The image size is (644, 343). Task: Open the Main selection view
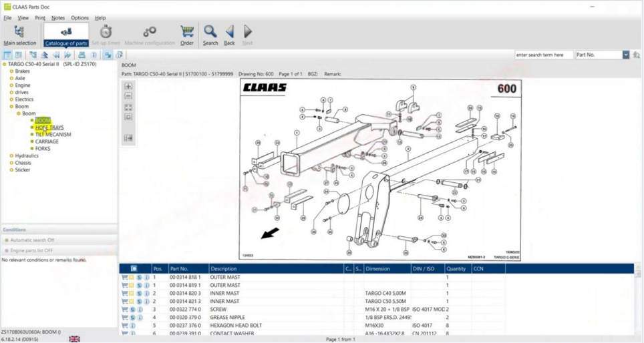19,34
